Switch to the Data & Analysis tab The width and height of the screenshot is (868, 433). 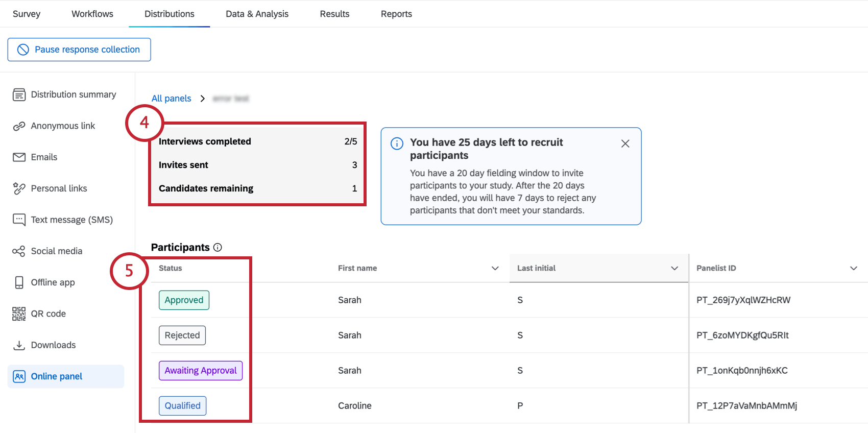(257, 14)
